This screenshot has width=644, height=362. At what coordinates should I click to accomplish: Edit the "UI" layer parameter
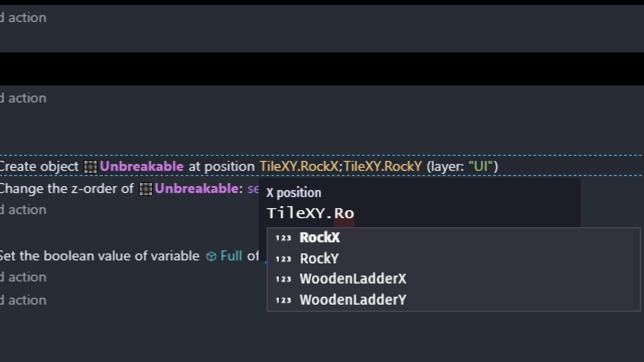pyautogui.click(x=480, y=167)
